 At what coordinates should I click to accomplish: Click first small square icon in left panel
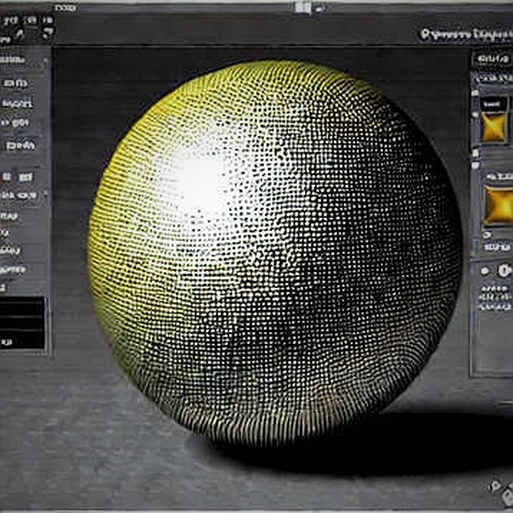6,177
